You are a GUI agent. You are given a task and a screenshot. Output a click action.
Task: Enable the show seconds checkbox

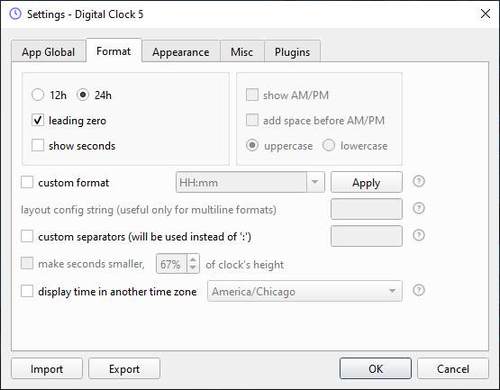pos(37,145)
